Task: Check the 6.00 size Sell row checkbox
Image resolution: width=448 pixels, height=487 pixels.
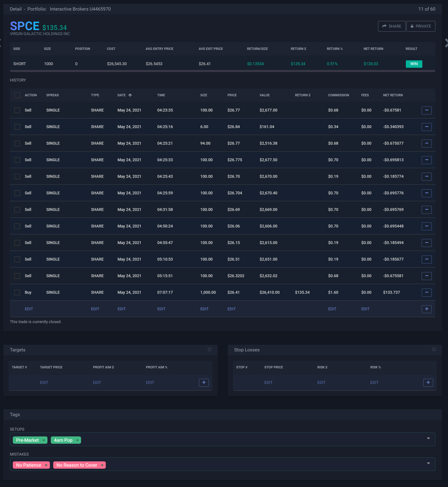Action: (x=17, y=127)
